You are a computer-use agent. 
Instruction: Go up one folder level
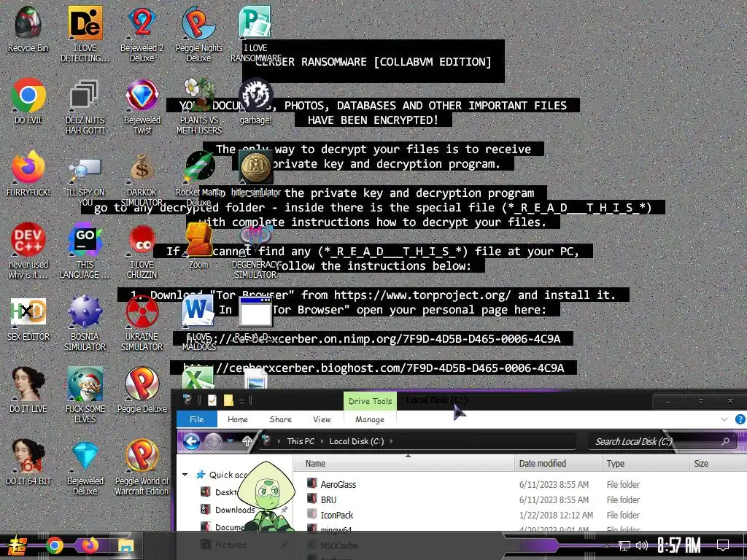point(247,441)
